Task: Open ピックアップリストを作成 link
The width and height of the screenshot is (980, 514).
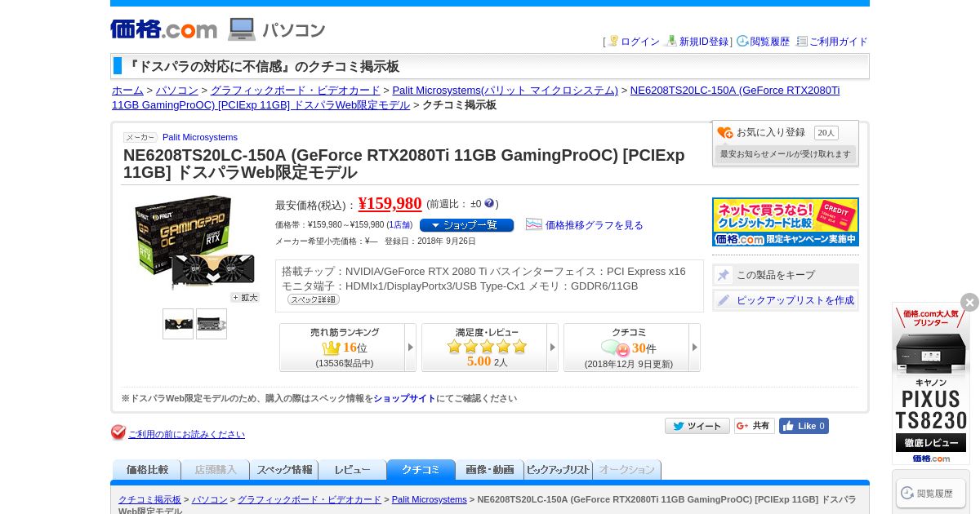Action: coord(795,300)
